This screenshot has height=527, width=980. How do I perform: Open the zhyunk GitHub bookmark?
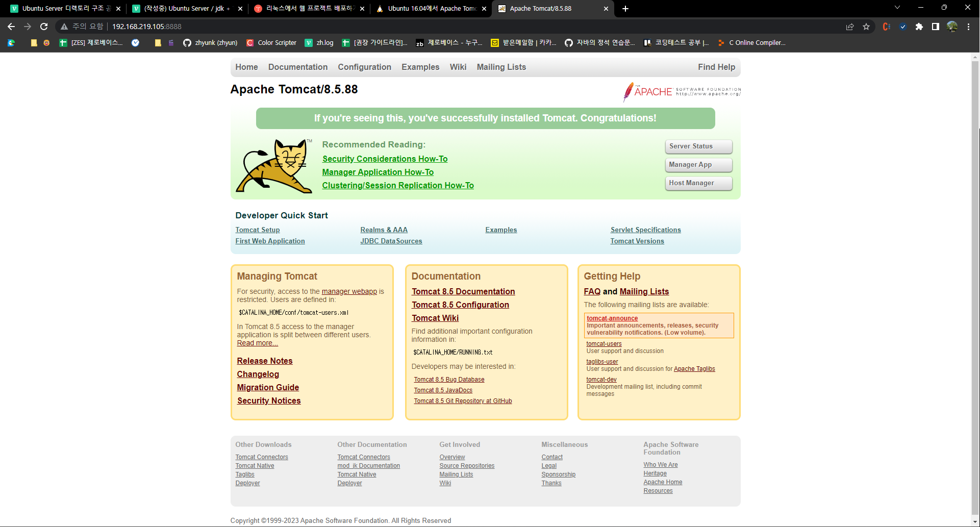click(x=210, y=43)
